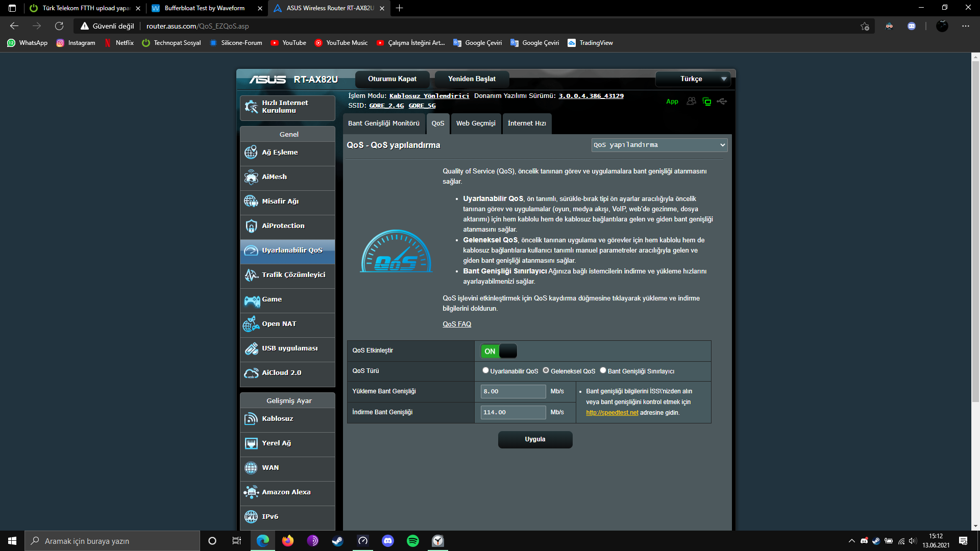Viewport: 980px width, 551px height.
Task: Open the Ağ Eşleme network map icon
Action: (251, 153)
